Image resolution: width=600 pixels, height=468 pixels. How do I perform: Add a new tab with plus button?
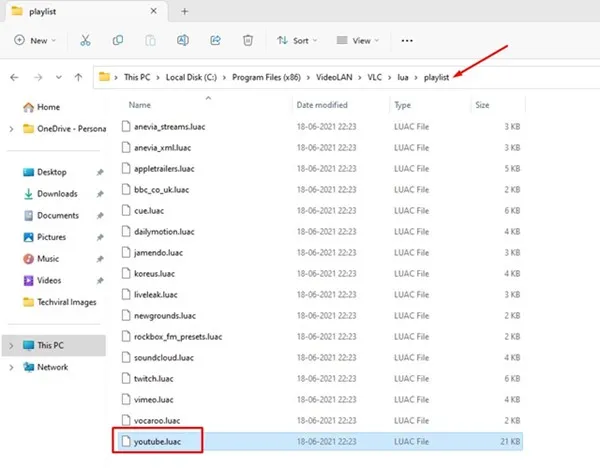click(184, 11)
